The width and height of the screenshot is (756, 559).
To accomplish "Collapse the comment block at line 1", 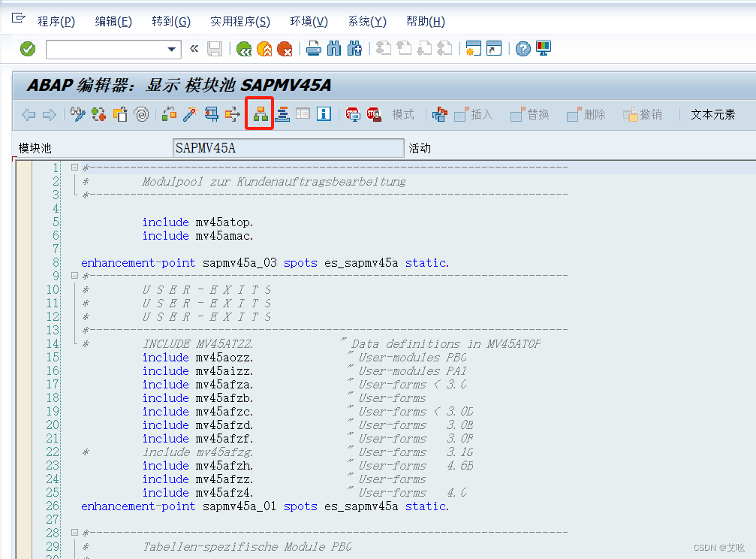I will [74, 168].
